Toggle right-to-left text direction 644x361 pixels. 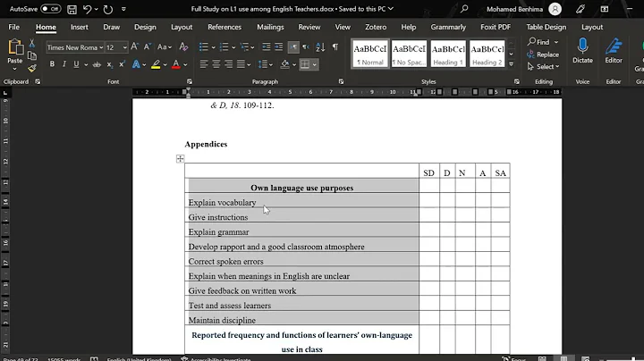306,47
